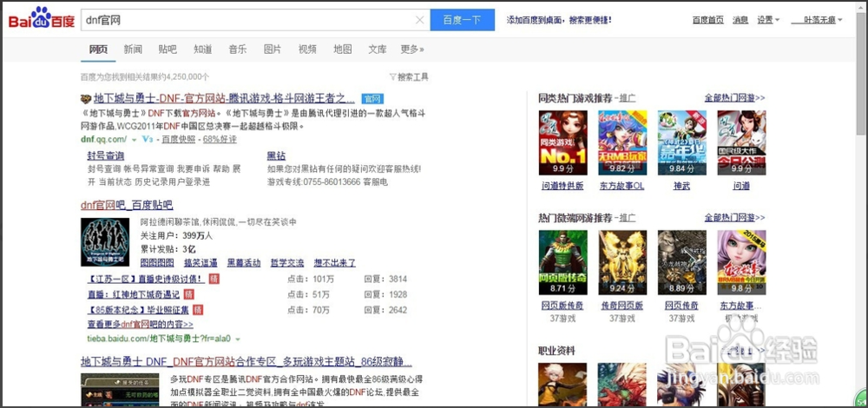Open the 封号查询 sublink
The width and height of the screenshot is (868, 408).
coord(106,155)
